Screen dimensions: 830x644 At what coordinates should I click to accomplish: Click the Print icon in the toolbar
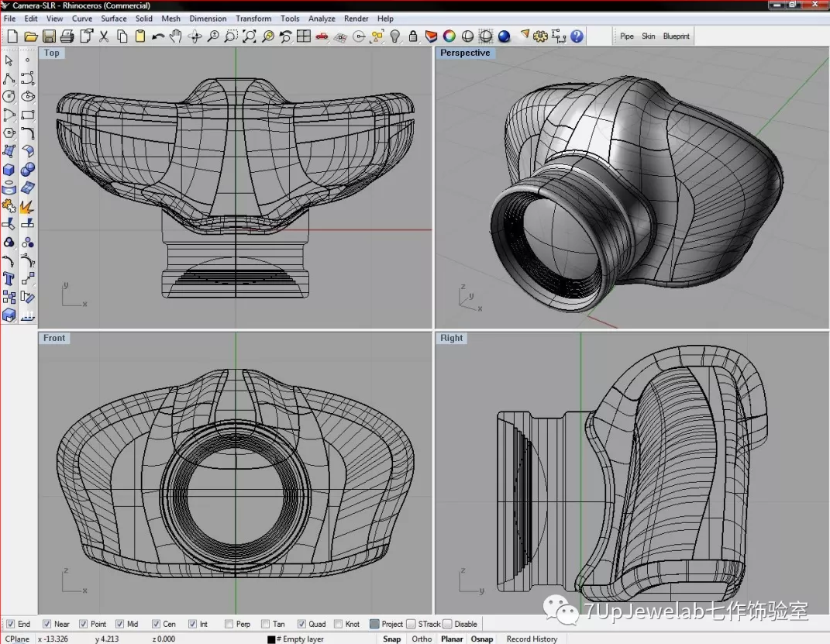pyautogui.click(x=67, y=36)
